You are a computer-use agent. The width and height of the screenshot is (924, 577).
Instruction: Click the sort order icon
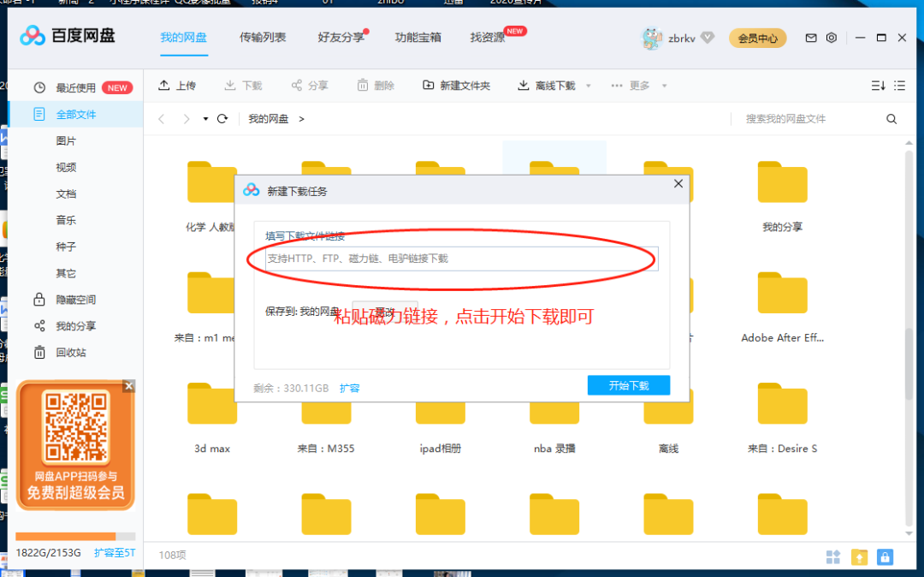click(x=878, y=86)
